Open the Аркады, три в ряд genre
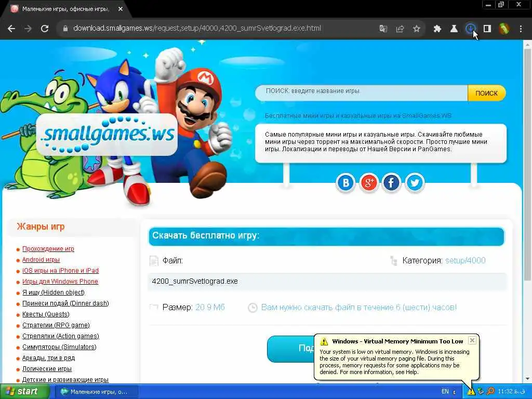Viewport: 532px width, 399px height. 48,358
